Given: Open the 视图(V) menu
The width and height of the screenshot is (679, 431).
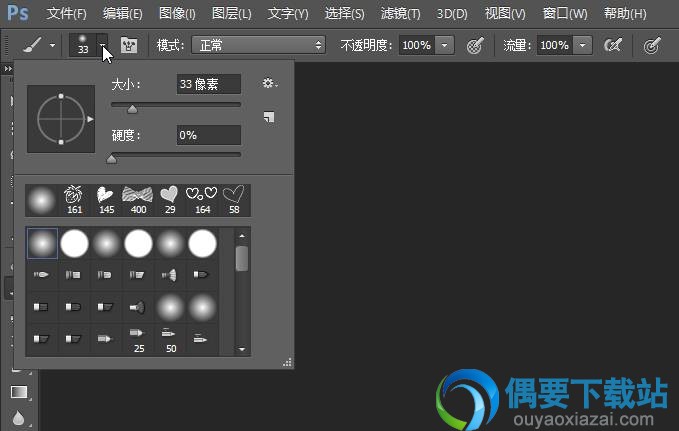Looking at the screenshot, I should 505,13.
